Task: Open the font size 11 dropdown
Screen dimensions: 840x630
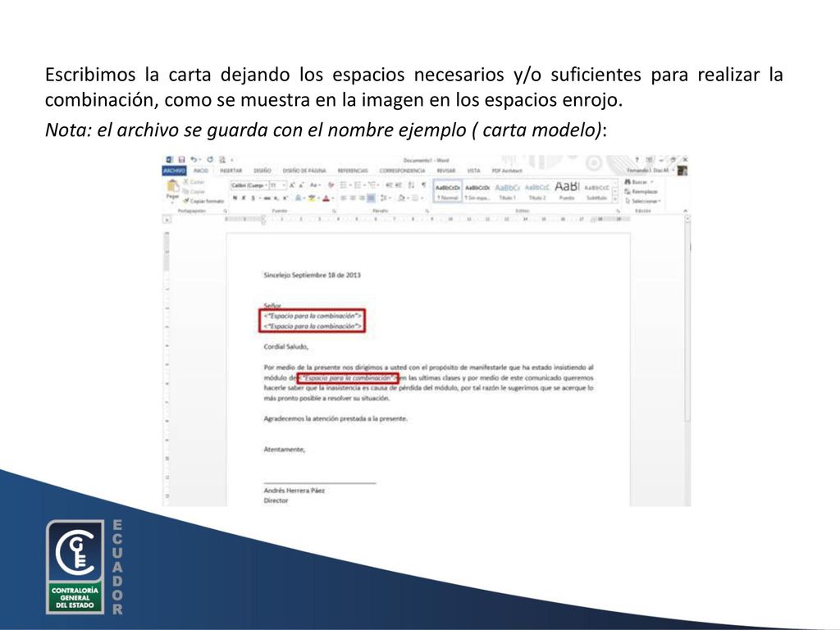Action: (284, 185)
